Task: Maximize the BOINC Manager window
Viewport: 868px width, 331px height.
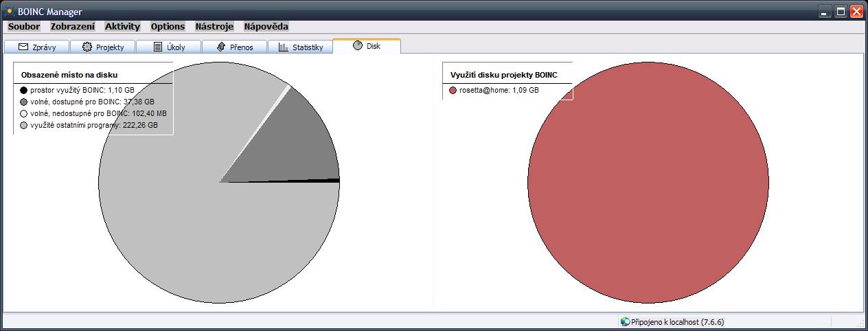Action: pos(841,11)
